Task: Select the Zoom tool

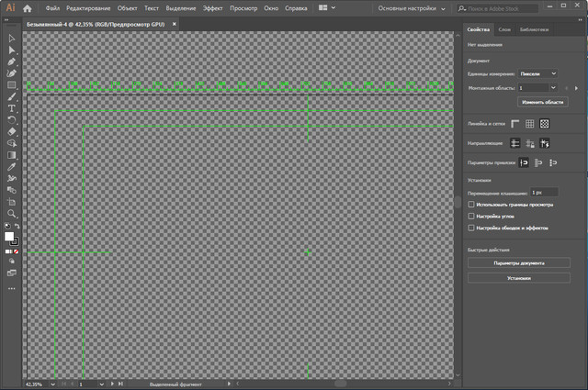Action: click(x=11, y=214)
